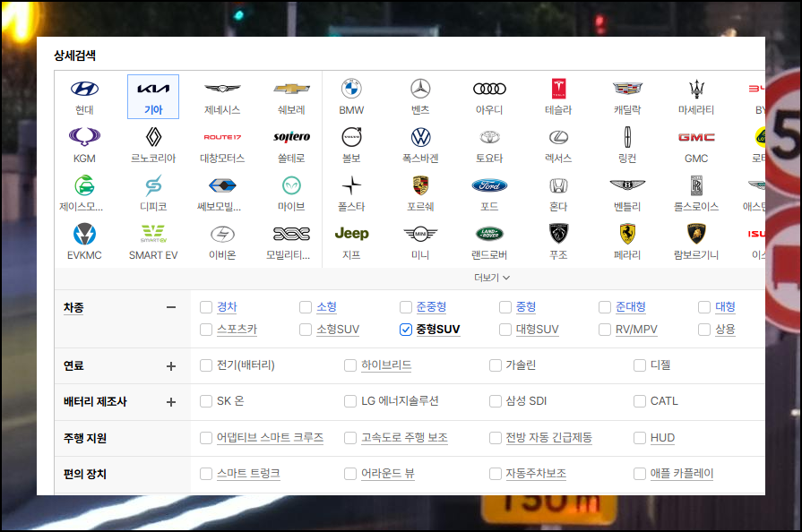Choose the Daechang Motors (대창모터스) logo
This screenshot has height=532, width=802.
pyautogui.click(x=222, y=137)
